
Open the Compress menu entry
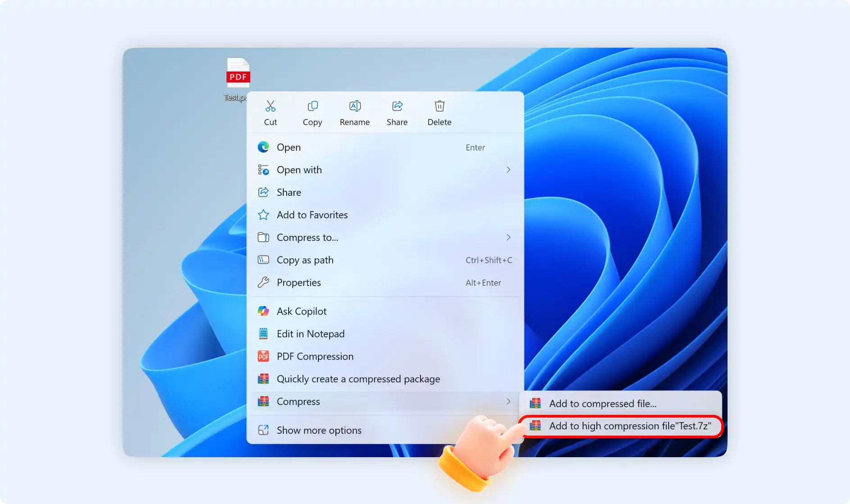pyautogui.click(x=385, y=401)
